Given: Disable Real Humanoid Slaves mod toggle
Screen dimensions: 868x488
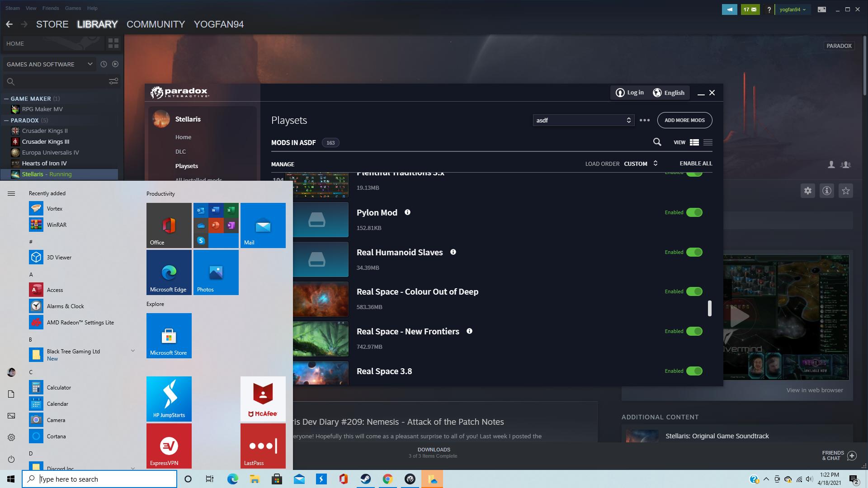Looking at the screenshot, I should pyautogui.click(x=694, y=252).
